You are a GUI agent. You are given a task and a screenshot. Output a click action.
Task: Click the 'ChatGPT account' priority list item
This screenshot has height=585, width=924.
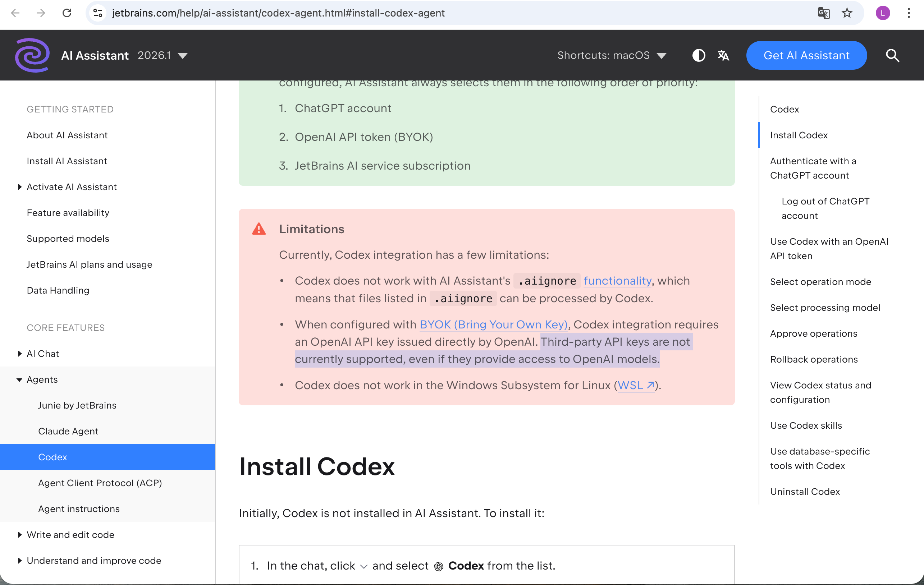coord(343,108)
